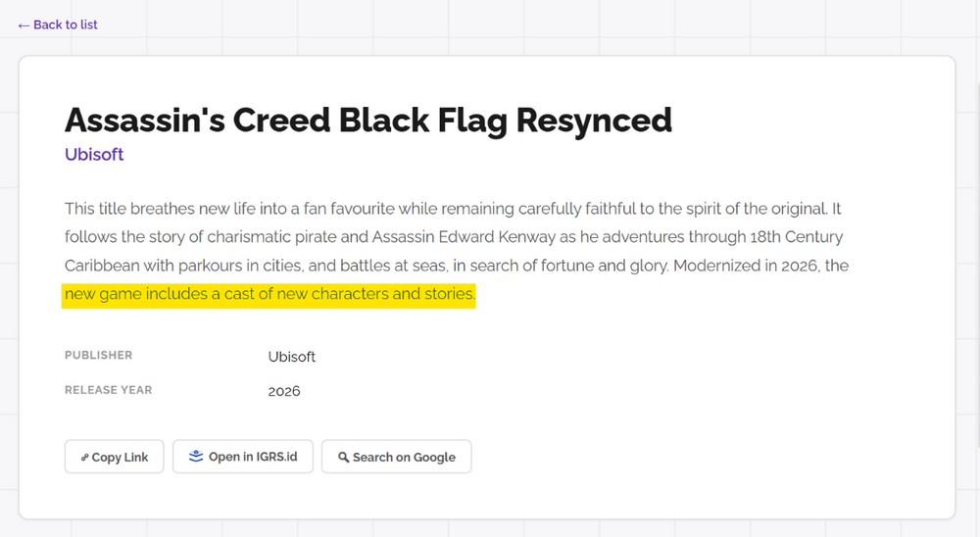The image size is (980, 537).
Task: Click the left arrow beside Back to list
Action: [24, 24]
